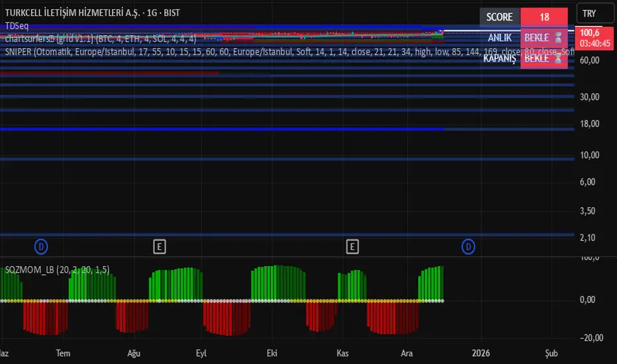Click the earnings E marker above Ağu
The height and width of the screenshot is (364, 617).
pyautogui.click(x=159, y=247)
